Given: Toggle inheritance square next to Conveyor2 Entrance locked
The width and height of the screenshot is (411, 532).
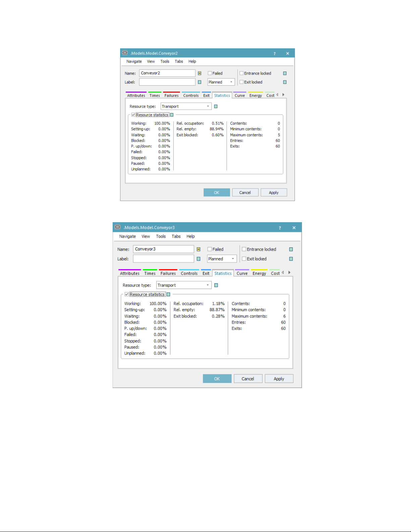Looking at the screenshot, I should click(285, 74).
